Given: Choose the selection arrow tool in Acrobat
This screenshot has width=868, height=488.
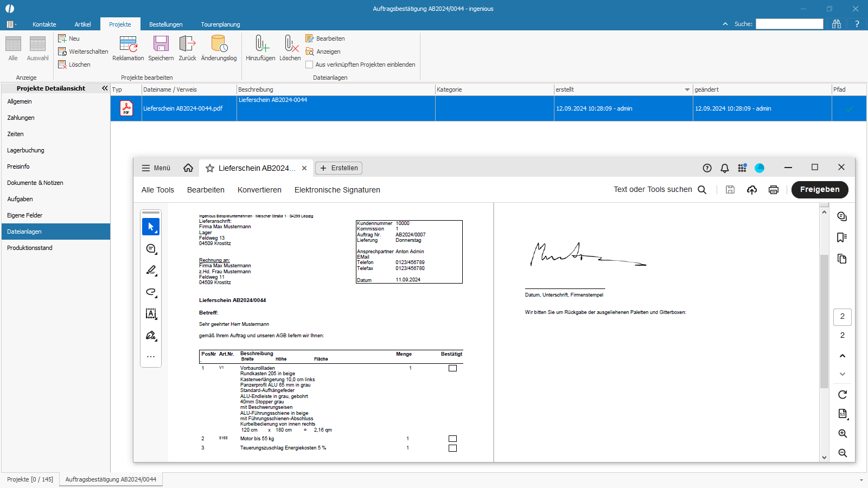Looking at the screenshot, I should (x=151, y=227).
